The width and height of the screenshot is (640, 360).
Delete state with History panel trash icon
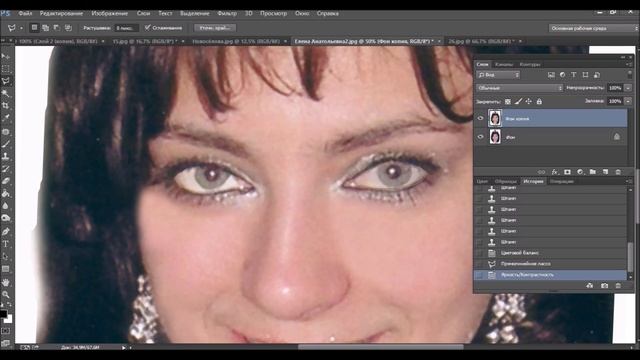coord(618,286)
